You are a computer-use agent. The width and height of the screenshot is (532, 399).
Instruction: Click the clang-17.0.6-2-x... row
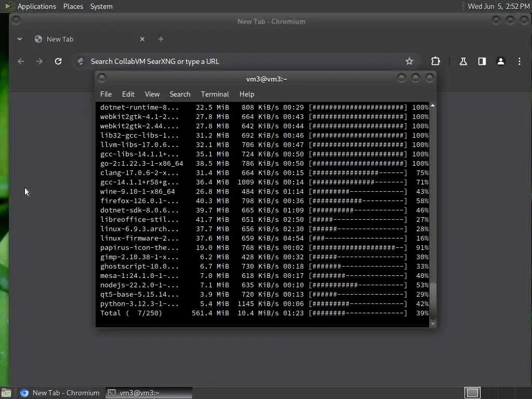[x=264, y=172]
